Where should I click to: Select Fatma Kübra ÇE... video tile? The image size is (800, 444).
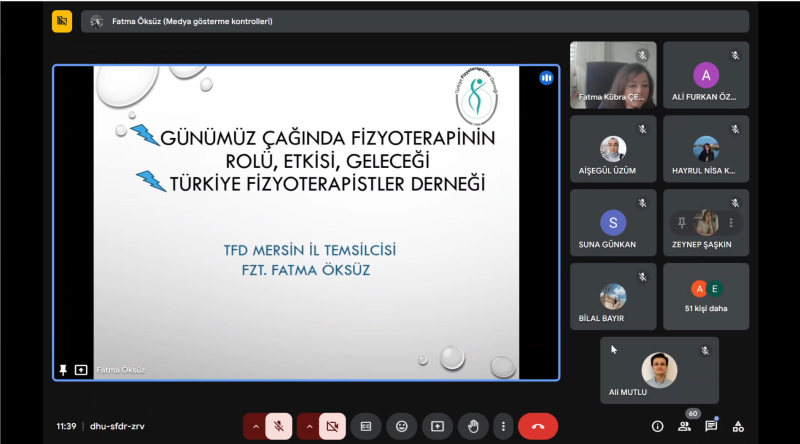(613, 75)
